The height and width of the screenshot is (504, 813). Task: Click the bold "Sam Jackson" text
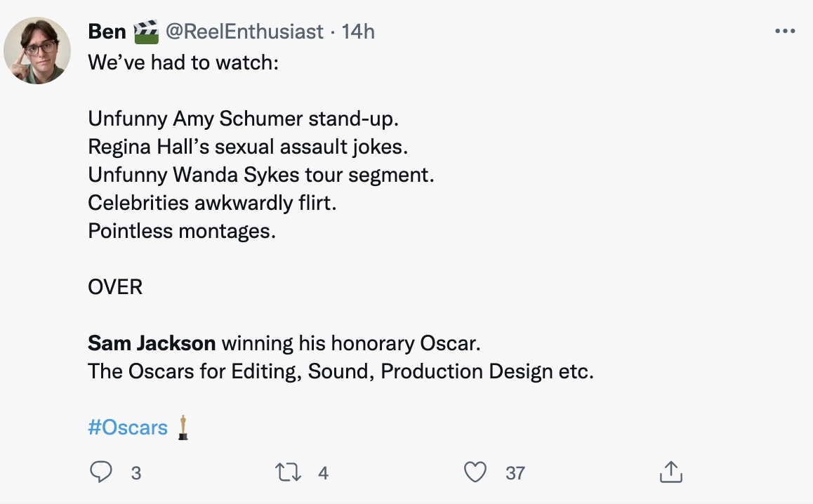(152, 343)
